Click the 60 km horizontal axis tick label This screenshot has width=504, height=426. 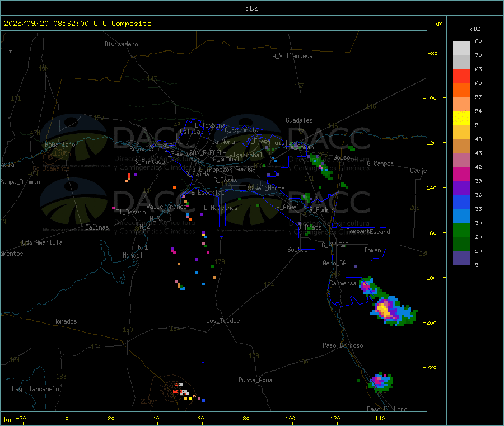[x=200, y=418]
